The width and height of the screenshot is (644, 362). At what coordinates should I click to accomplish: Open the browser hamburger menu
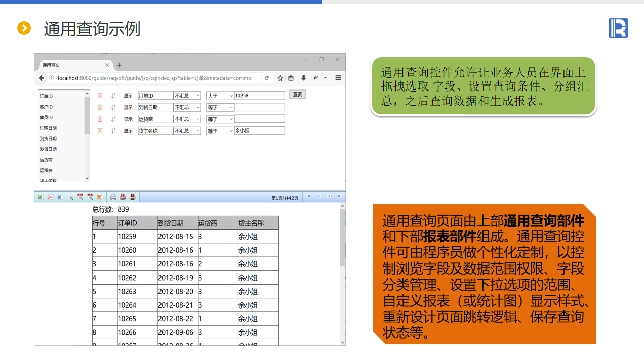pyautogui.click(x=338, y=78)
